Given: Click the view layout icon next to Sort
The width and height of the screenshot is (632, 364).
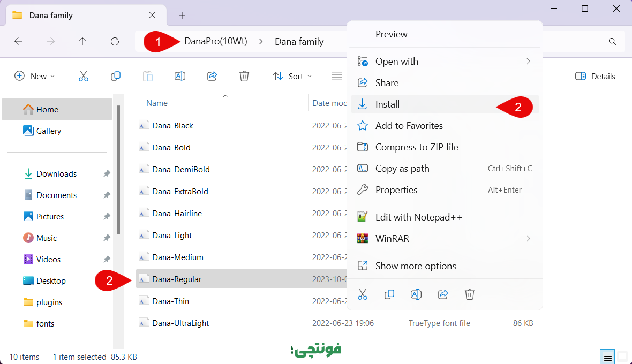Looking at the screenshot, I should (337, 76).
